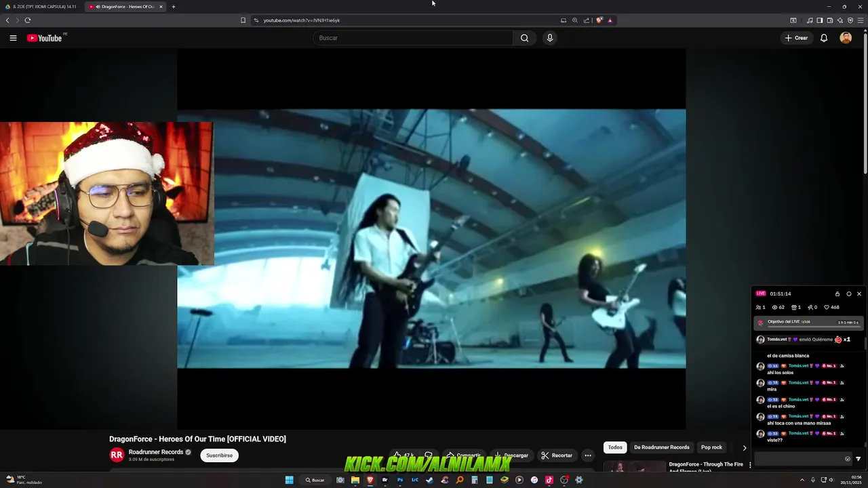Open gifts count icon in LIVE panel
The width and height of the screenshot is (868, 488).
796,308
